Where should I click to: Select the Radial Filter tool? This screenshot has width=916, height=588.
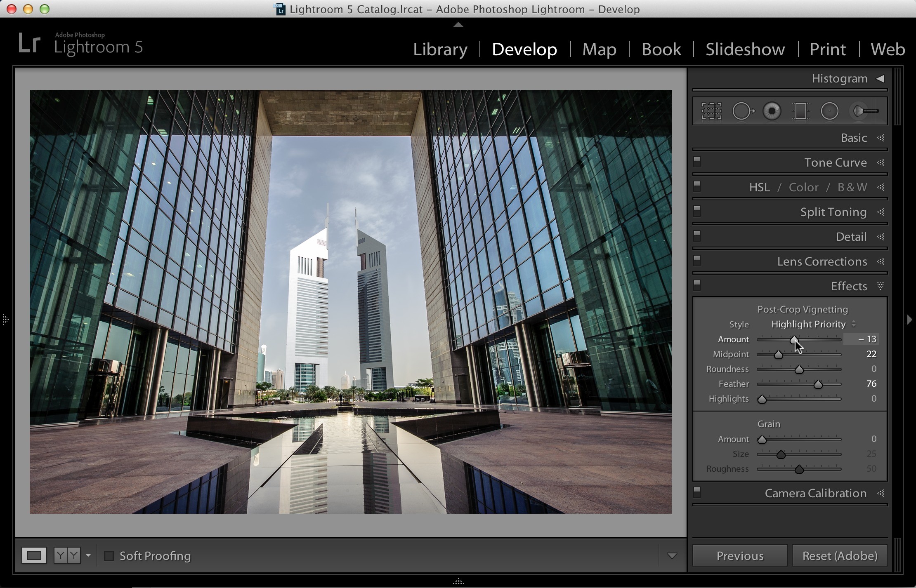coord(829,111)
